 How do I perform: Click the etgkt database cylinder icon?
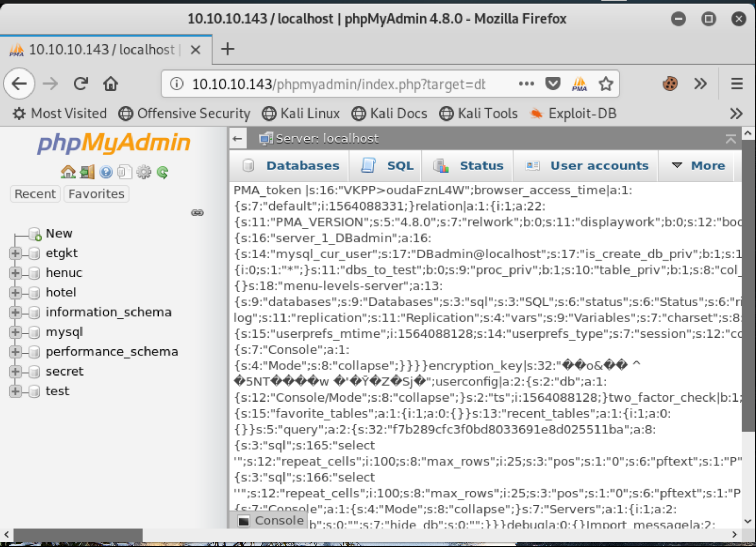[x=34, y=253]
